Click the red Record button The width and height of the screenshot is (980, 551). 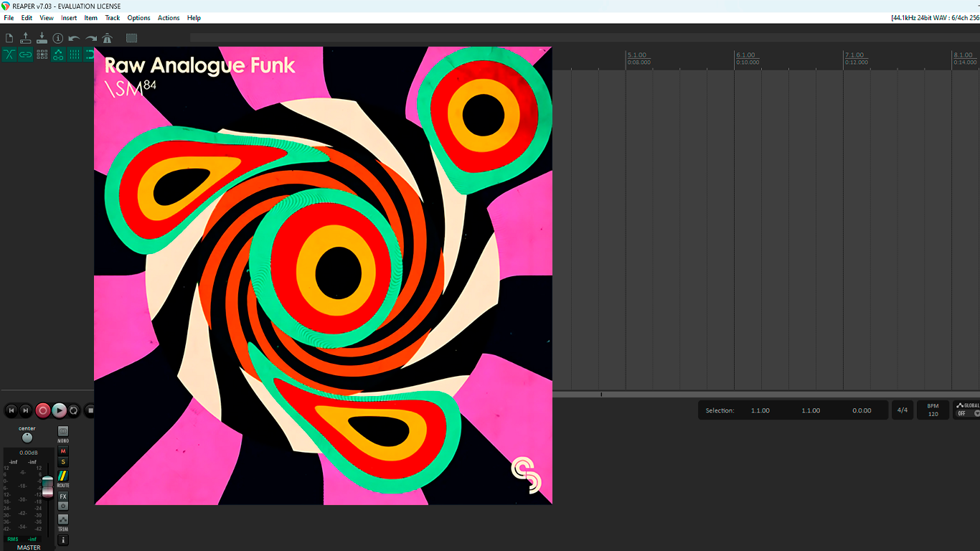(43, 410)
